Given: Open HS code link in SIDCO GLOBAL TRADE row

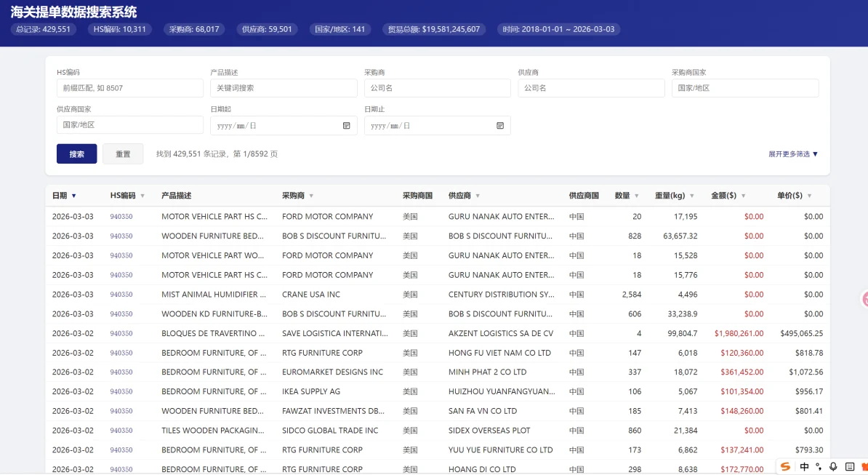Looking at the screenshot, I should click(x=121, y=431).
